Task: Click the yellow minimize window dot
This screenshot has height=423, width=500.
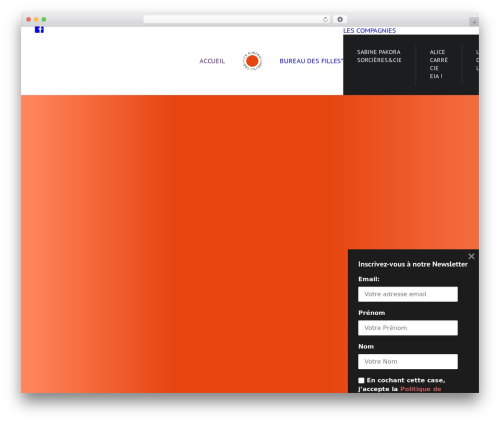Action: tap(36, 20)
